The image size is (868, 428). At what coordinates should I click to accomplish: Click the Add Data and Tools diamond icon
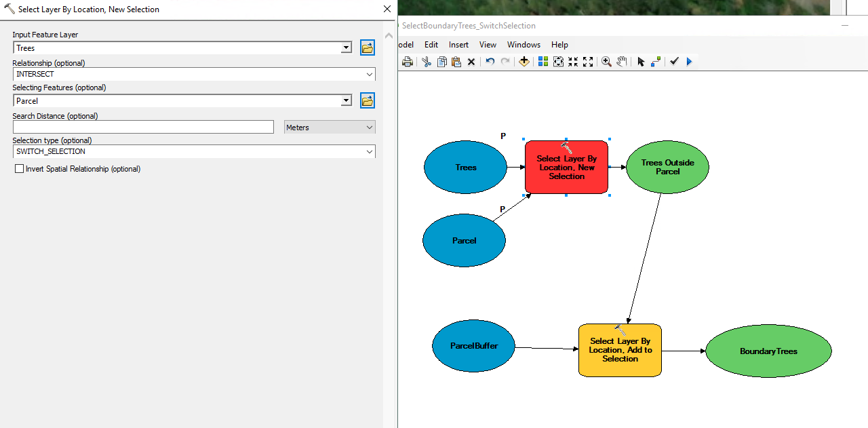524,61
